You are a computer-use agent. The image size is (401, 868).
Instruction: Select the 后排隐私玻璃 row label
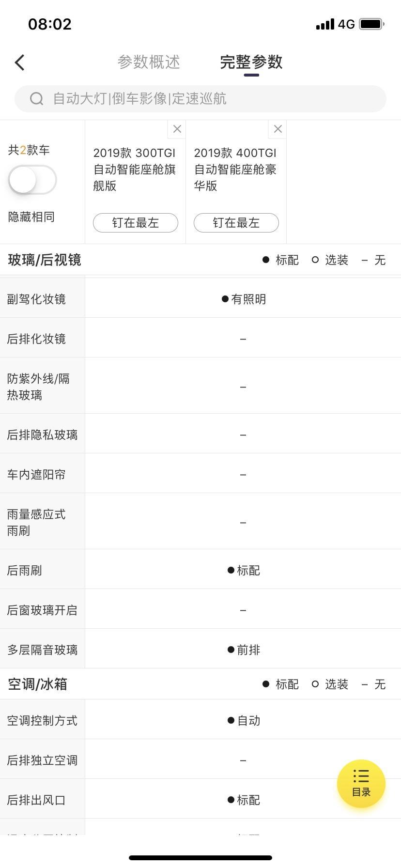click(42, 435)
